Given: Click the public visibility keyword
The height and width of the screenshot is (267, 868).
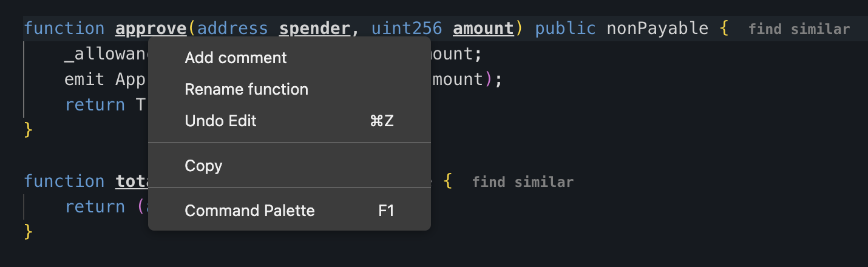Looking at the screenshot, I should [565, 29].
